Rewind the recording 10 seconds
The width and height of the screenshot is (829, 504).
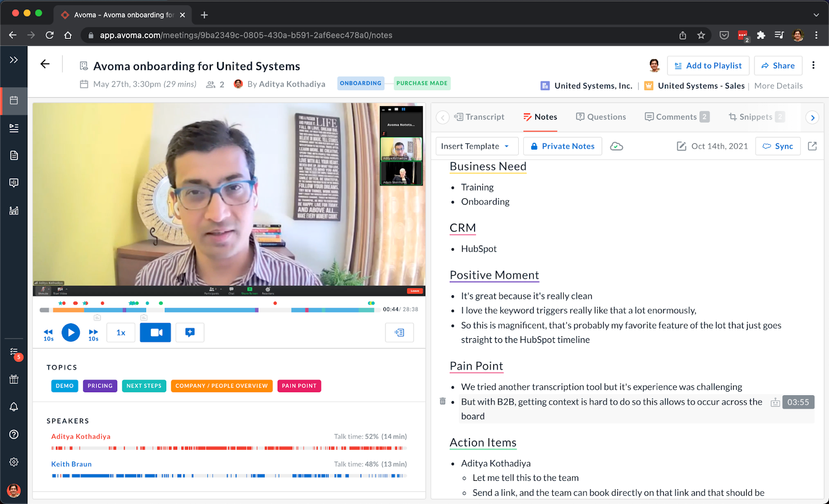coord(48,335)
